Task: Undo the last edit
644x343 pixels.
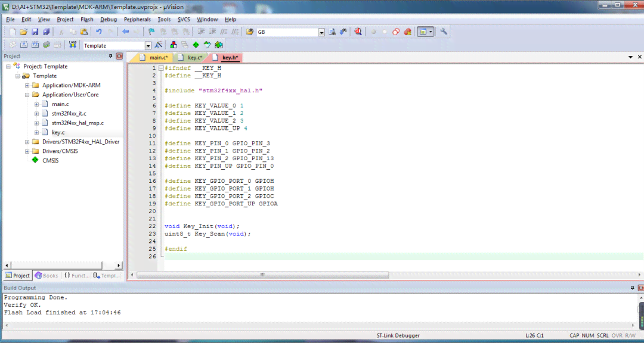Action: pyautogui.click(x=98, y=32)
